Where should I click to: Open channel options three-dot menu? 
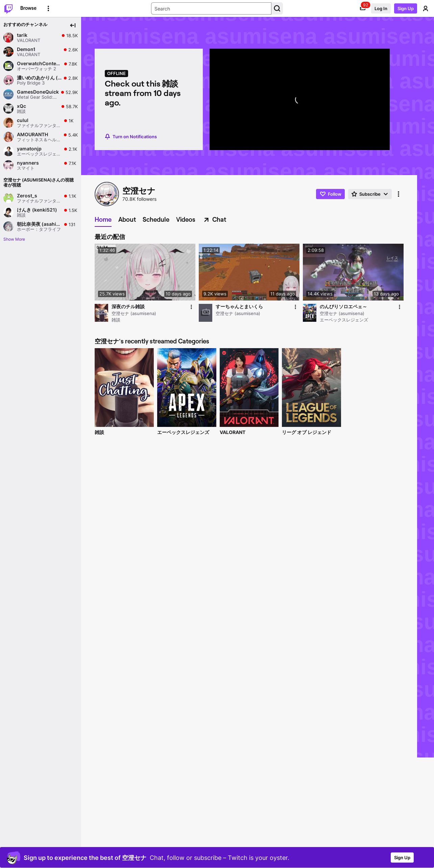click(399, 194)
